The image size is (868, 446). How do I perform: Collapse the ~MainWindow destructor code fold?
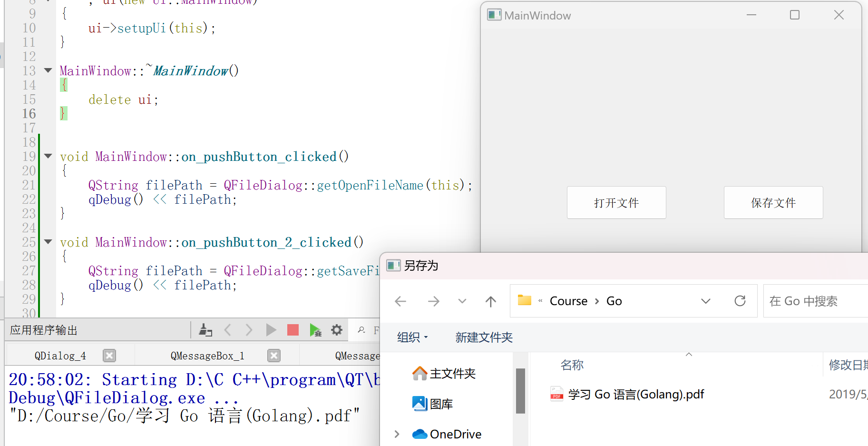pos(48,70)
